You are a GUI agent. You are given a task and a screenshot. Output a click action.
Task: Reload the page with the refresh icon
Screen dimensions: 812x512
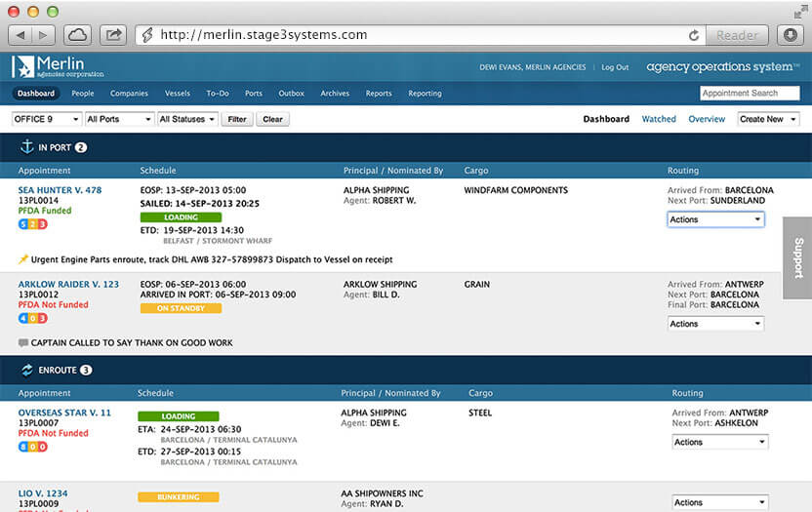coord(694,35)
